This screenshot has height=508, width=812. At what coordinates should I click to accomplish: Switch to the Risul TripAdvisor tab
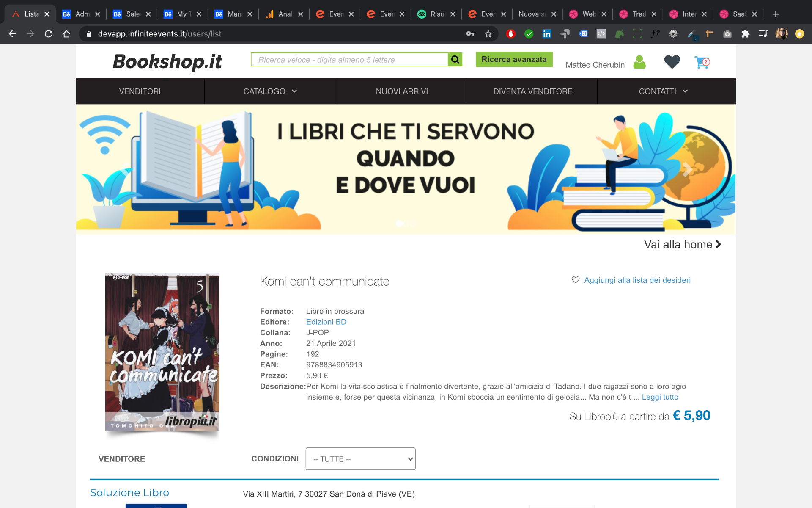click(436, 14)
